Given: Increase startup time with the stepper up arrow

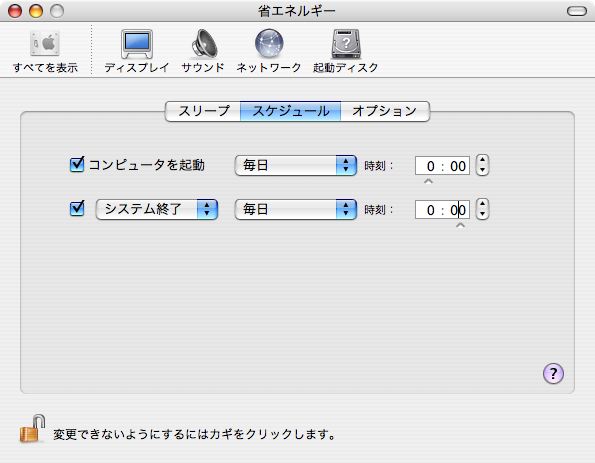Looking at the screenshot, I should (482, 160).
